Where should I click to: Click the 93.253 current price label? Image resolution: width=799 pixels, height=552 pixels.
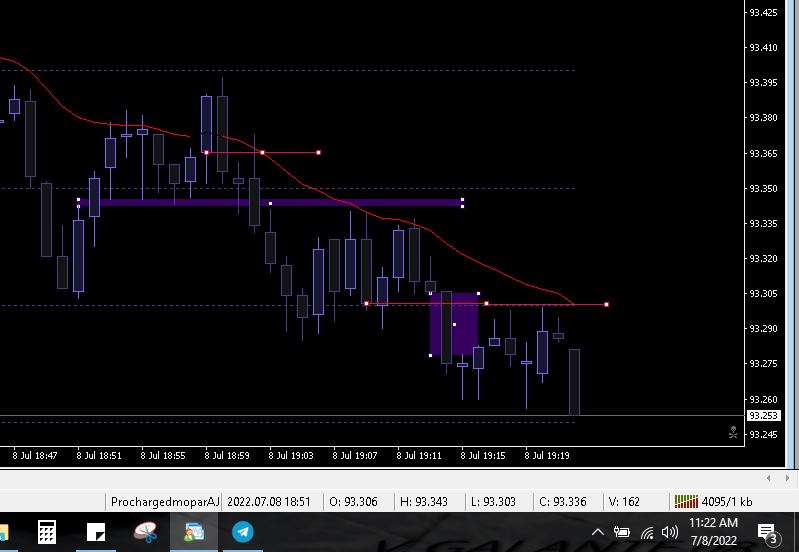pos(763,415)
